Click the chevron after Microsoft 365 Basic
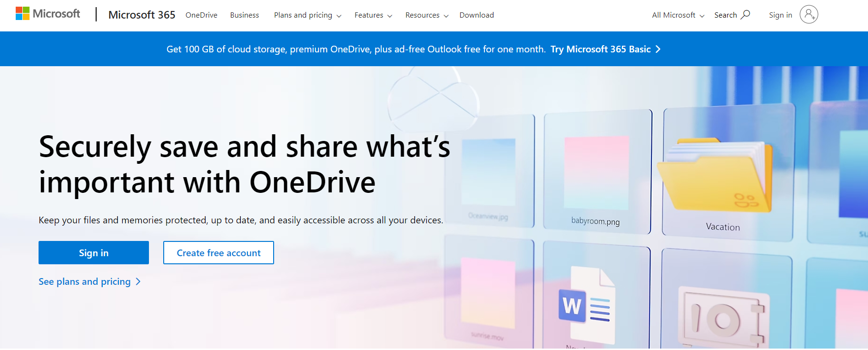Screen dimensions: 868x350 (658, 49)
